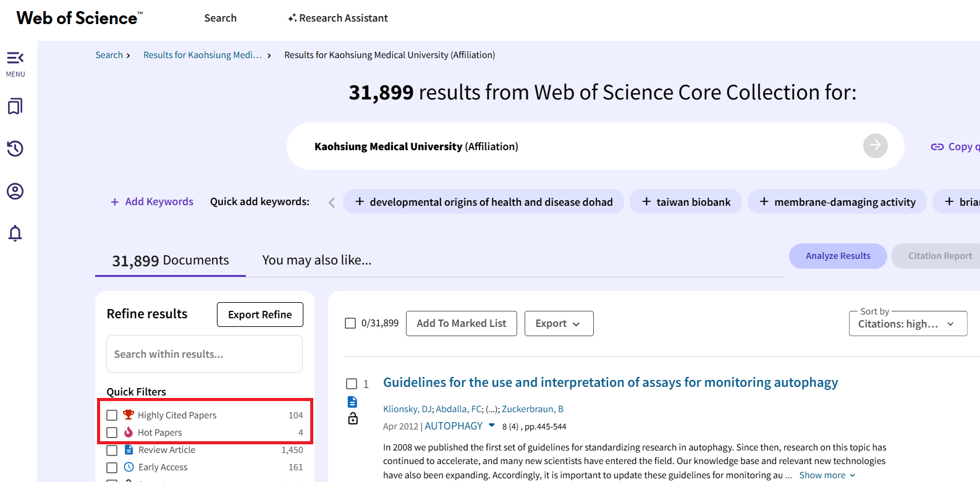Click the Early Access clock icon
The height and width of the screenshot is (482, 980).
point(129,467)
